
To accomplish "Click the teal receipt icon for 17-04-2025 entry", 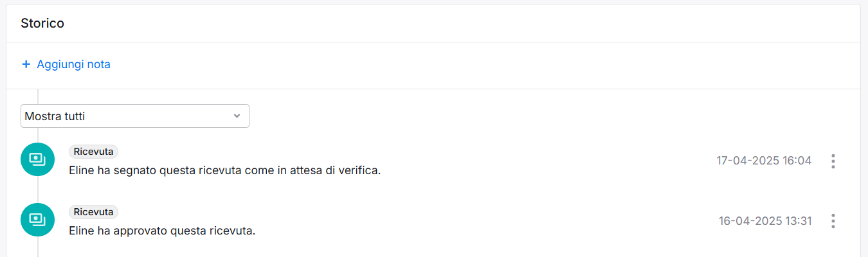I will click(37, 159).
